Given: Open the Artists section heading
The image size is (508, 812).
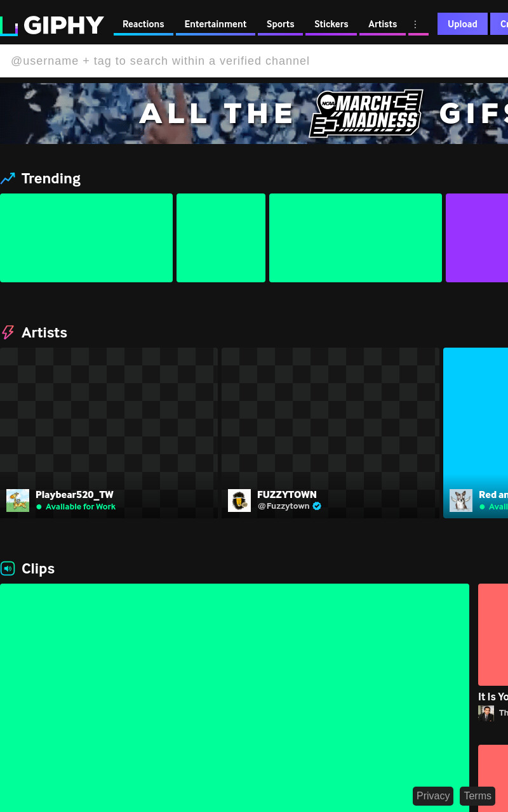Looking at the screenshot, I should (x=44, y=332).
